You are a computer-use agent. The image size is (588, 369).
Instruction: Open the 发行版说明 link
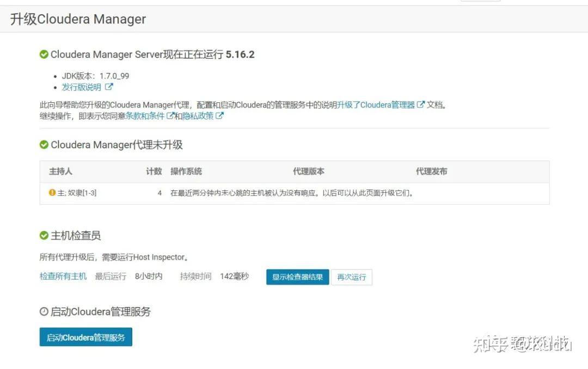pos(82,87)
